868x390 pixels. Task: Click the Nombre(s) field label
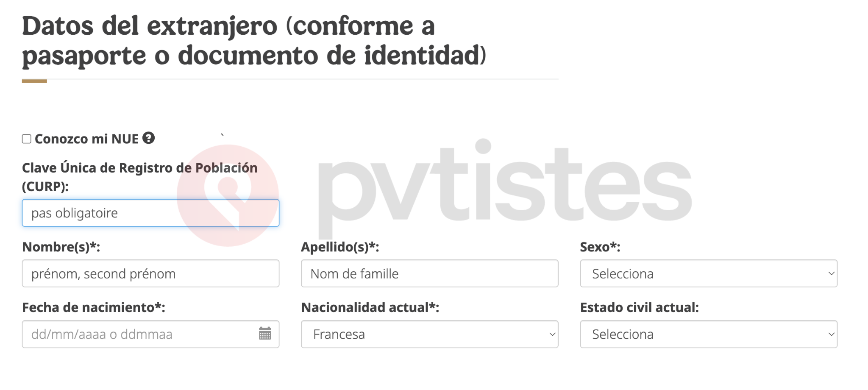tap(61, 247)
